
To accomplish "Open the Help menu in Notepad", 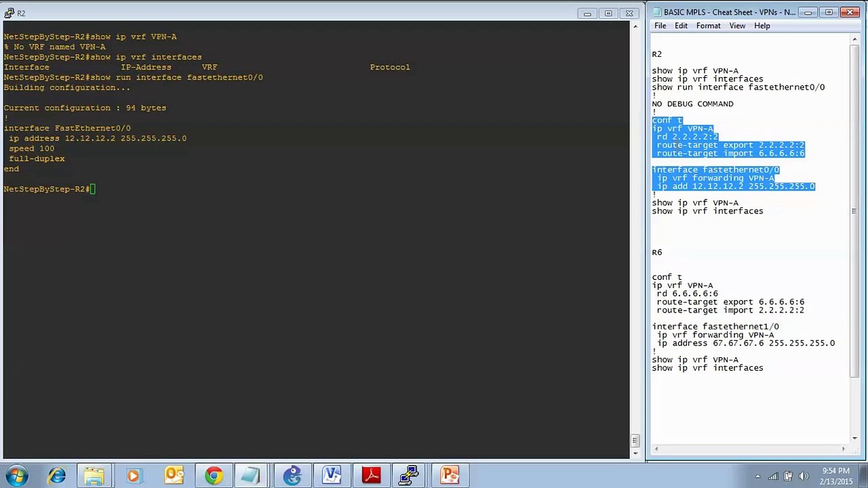I will 762,26.
